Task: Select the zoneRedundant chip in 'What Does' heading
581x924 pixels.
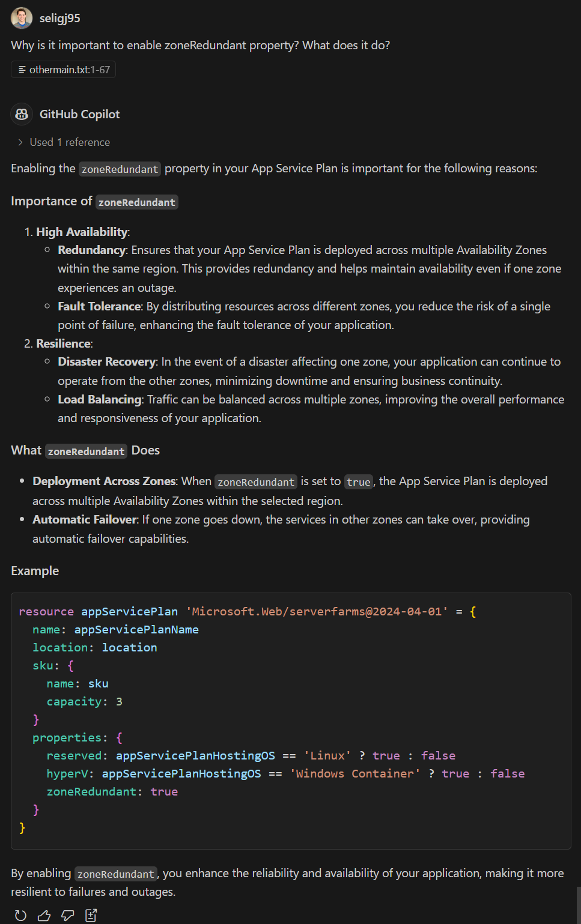Action: tap(85, 451)
